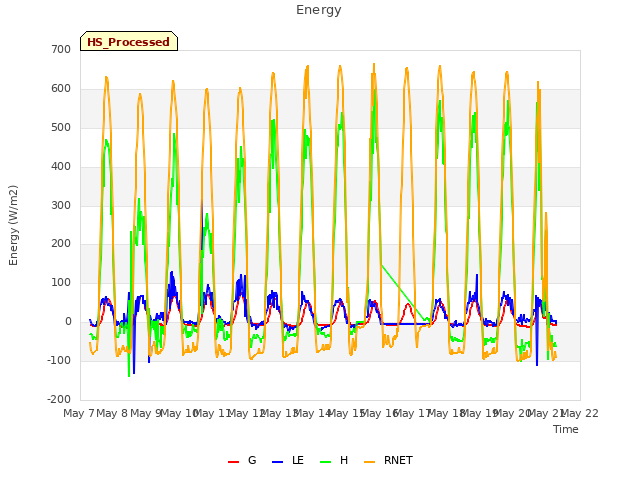Click the 500 y-axis tick label
Screen dimensions: 640x480
61,127
